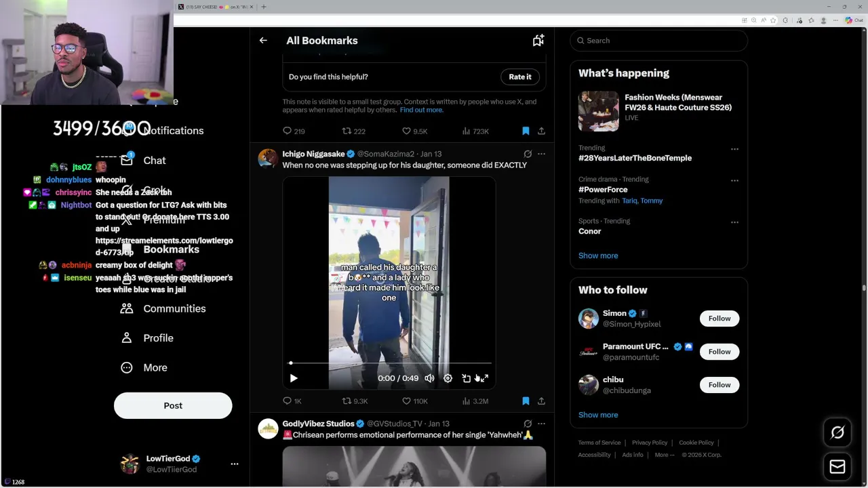Repost the post with 9.3K reposts
Image resolution: width=868 pixels, height=488 pixels.
click(x=355, y=401)
